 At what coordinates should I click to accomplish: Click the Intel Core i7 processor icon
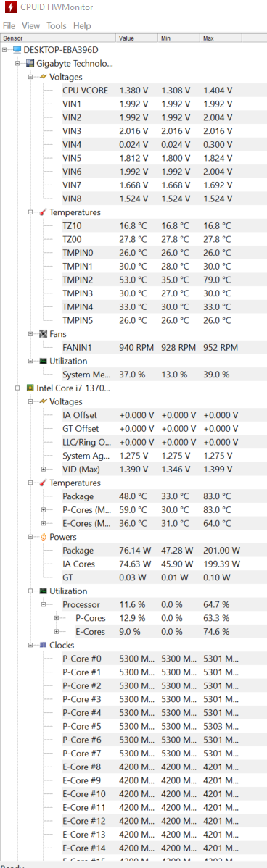(30, 388)
